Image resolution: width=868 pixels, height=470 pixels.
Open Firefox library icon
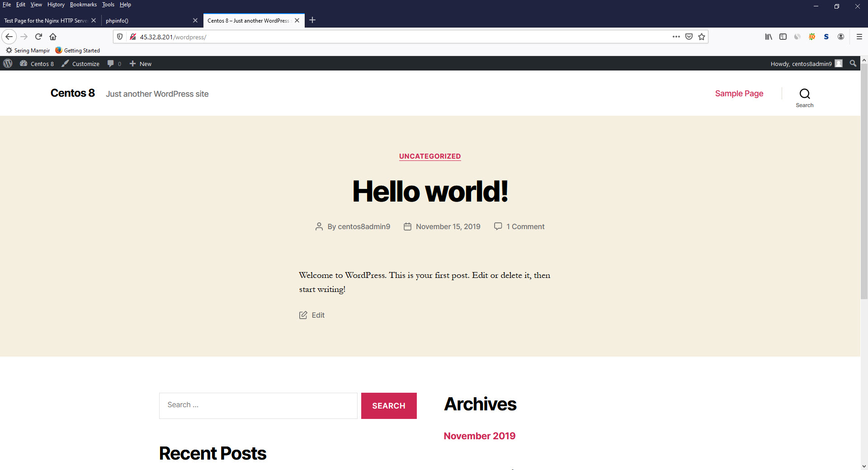pyautogui.click(x=769, y=37)
